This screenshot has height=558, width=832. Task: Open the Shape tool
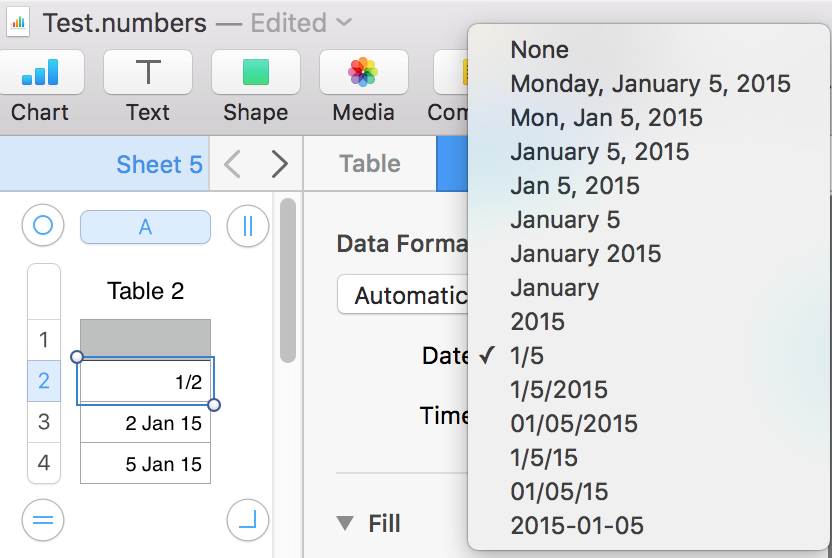[256, 73]
